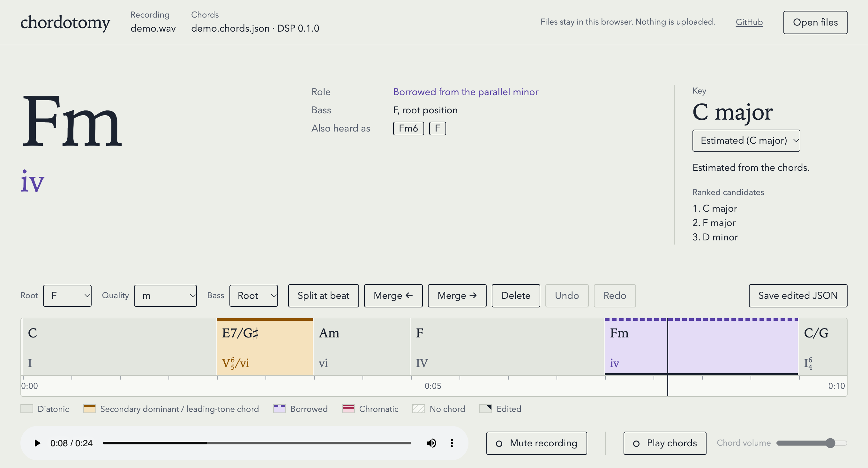Open the Estimated (C major) key dropdown
868x468 pixels.
coord(746,140)
